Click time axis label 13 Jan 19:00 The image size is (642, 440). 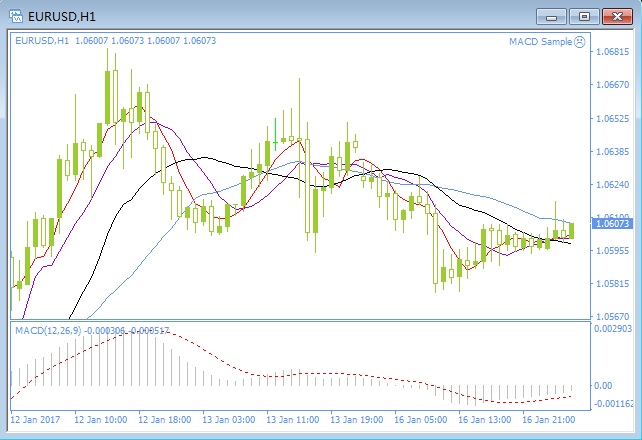coord(357,420)
